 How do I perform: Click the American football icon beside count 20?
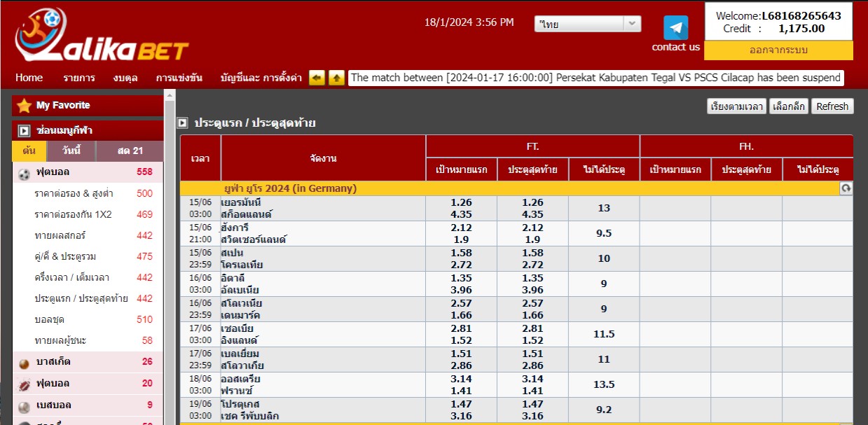tap(24, 384)
